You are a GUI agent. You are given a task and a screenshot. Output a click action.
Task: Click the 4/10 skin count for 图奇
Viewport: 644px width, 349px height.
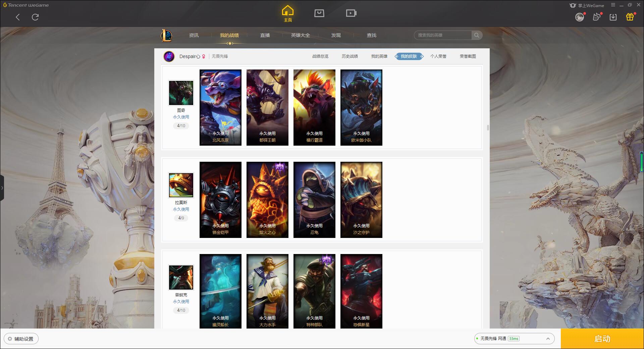point(181,126)
